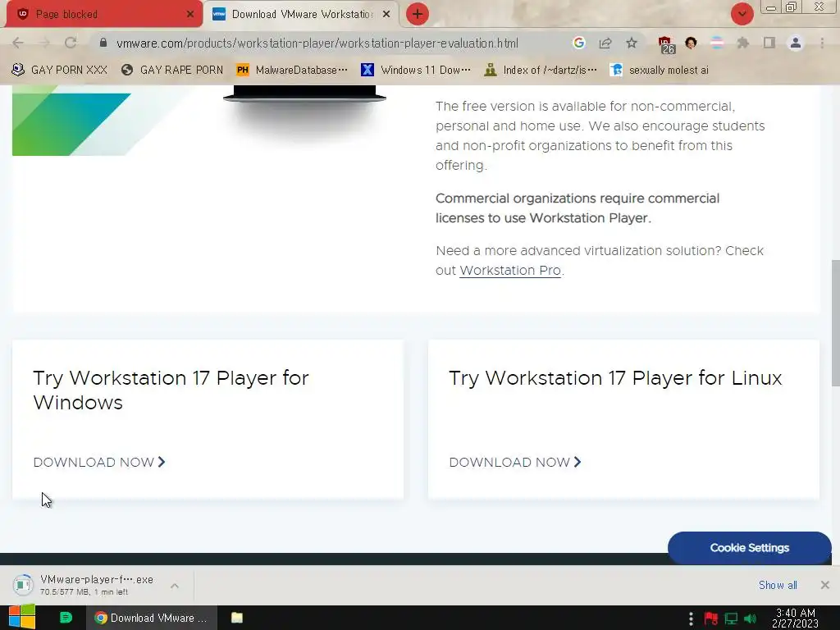Toggle the browser side panel
Image resolution: width=840 pixels, height=630 pixels.
point(769,43)
